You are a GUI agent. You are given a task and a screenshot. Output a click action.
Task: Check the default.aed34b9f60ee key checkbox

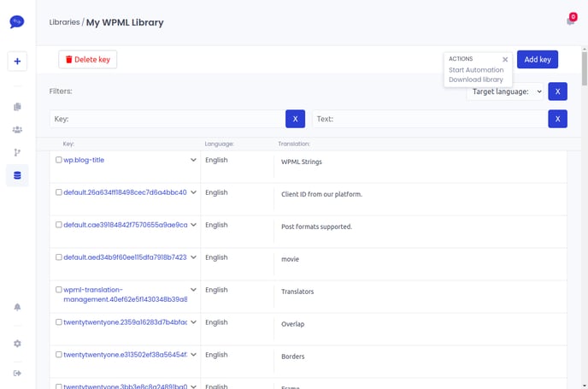[x=58, y=257]
